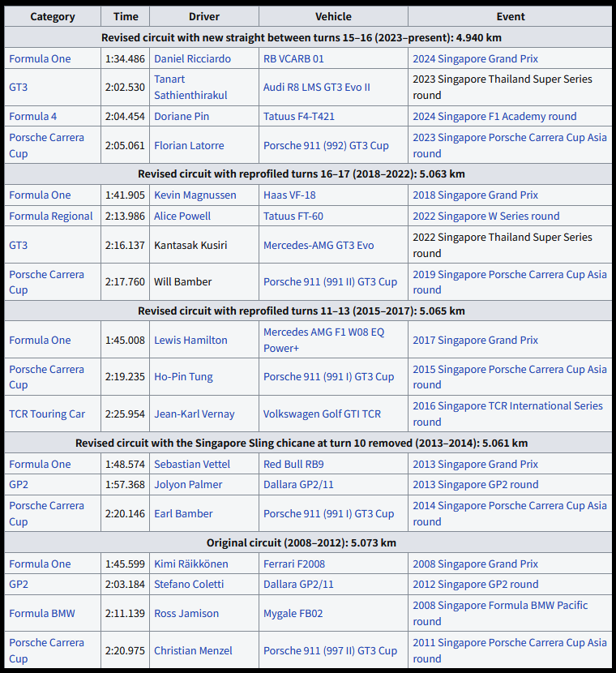Click the Volkswagen Golf GTI TCR link
616x673 pixels.
[322, 414]
